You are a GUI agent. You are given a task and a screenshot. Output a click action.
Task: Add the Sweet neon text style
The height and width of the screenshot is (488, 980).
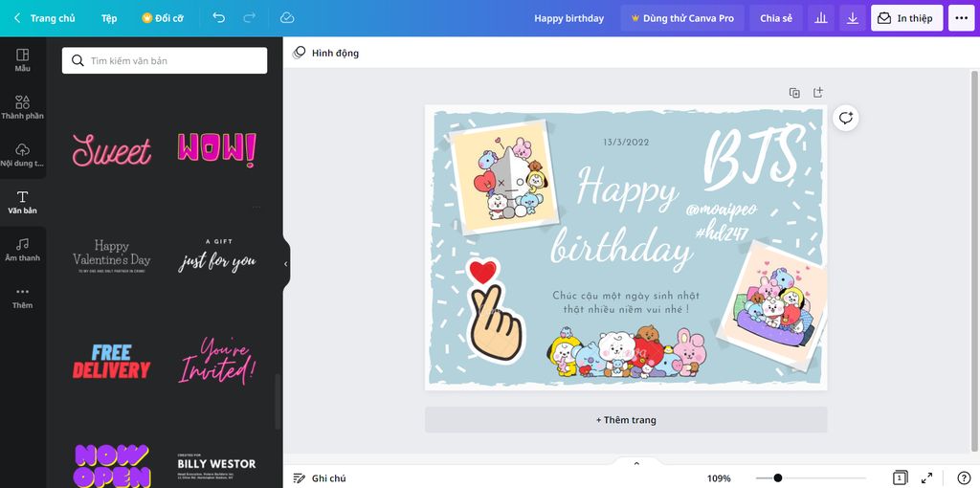[112, 150]
